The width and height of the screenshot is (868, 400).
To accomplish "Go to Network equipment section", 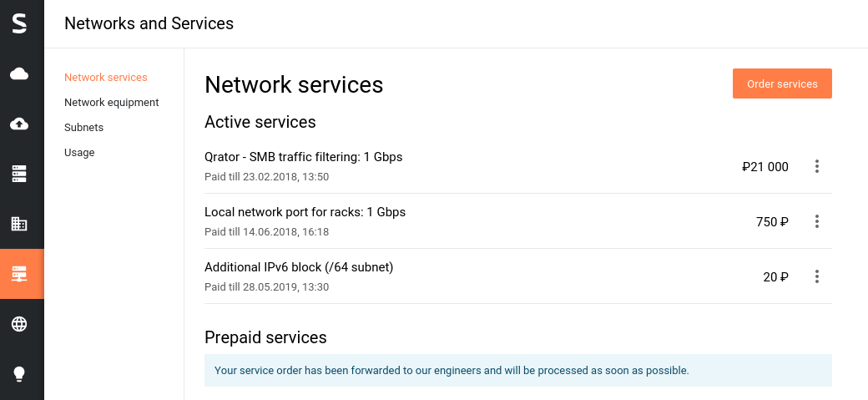I will [x=111, y=103].
